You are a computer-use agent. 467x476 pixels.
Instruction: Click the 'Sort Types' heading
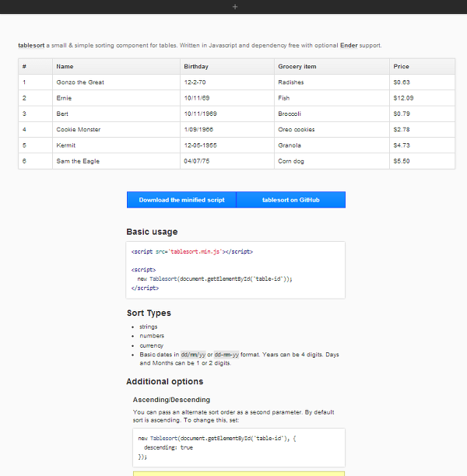[x=149, y=313]
